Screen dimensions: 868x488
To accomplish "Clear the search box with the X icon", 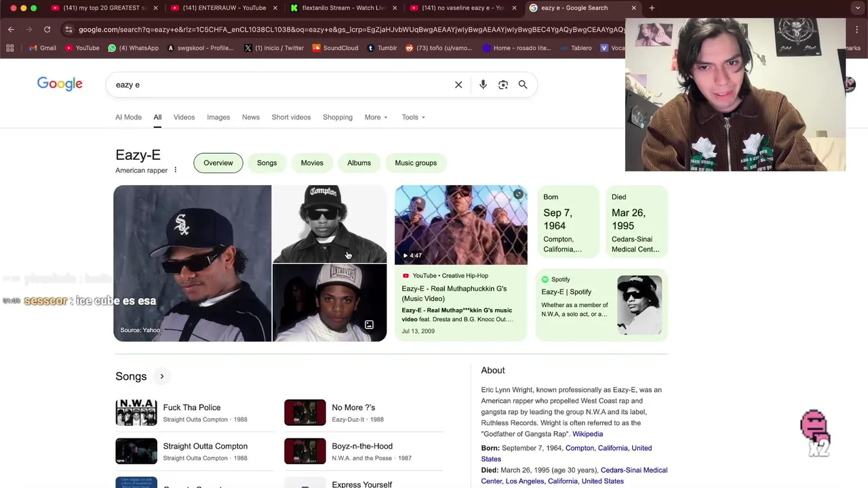I will coord(458,85).
